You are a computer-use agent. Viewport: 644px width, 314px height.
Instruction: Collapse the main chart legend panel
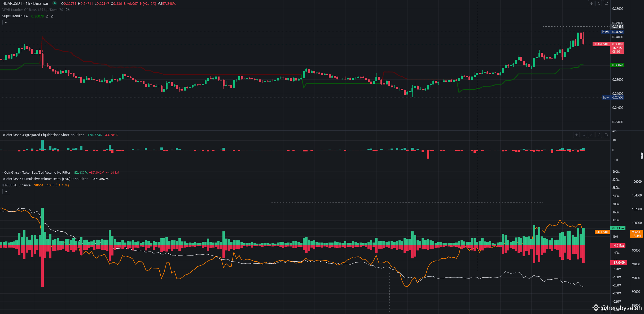6,22
